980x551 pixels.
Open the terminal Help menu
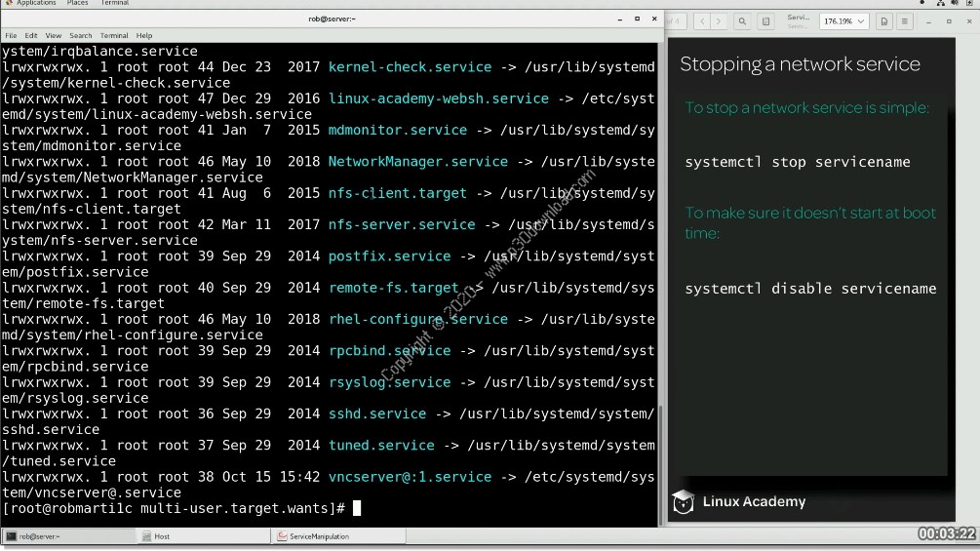144,35
